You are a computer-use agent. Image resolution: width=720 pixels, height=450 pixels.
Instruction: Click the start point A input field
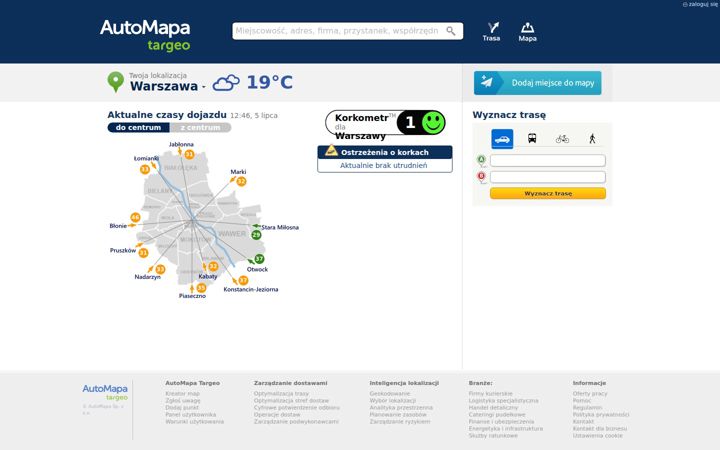[548, 160]
